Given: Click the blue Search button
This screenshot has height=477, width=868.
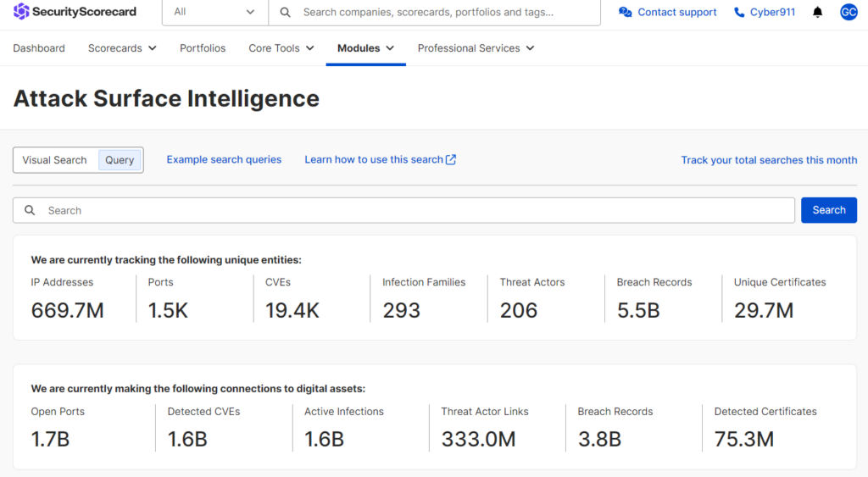Looking at the screenshot, I should [x=829, y=210].
